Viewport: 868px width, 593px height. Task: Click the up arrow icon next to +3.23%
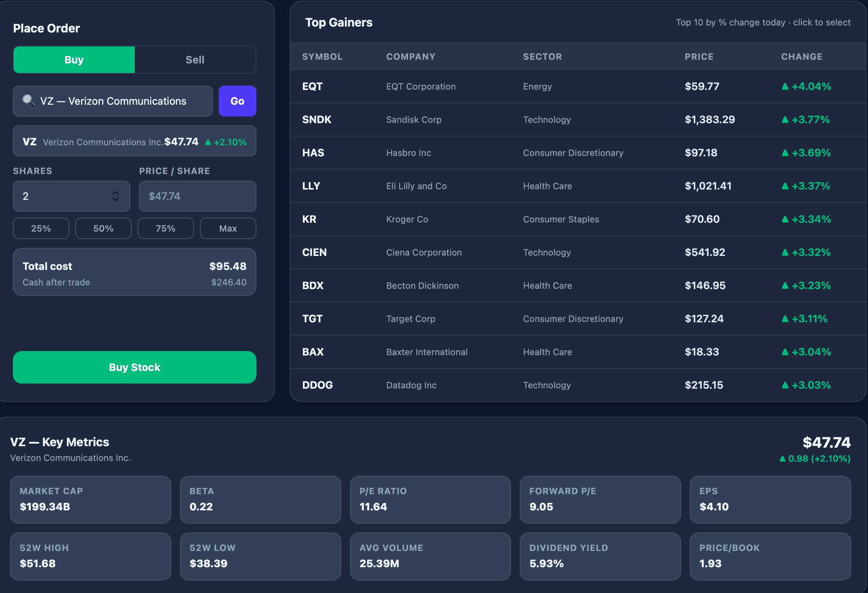point(785,286)
